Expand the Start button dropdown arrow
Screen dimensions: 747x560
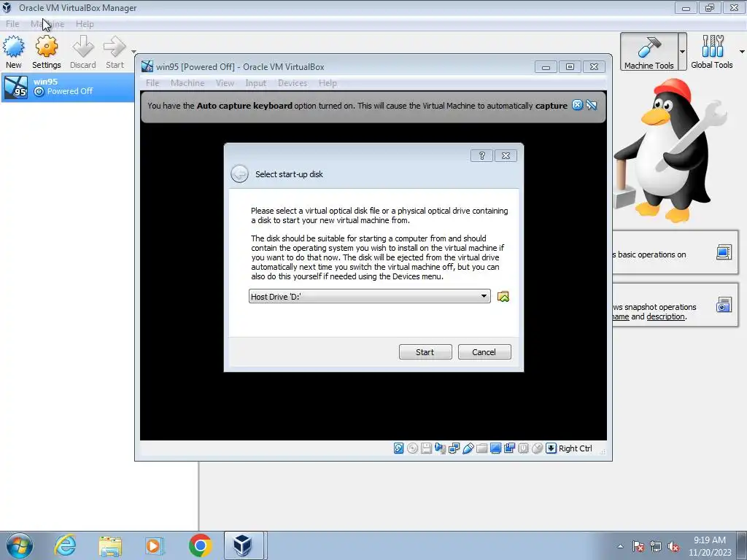pyautogui.click(x=133, y=52)
